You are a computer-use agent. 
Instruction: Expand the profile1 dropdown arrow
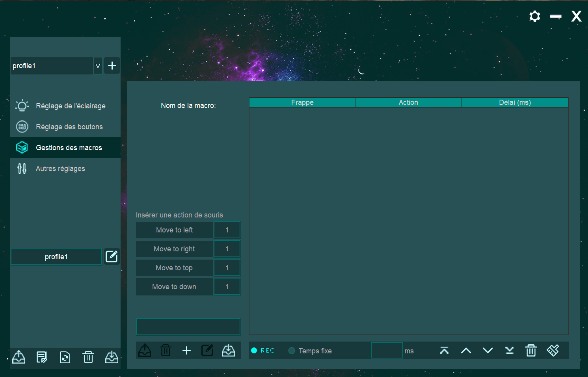point(98,66)
